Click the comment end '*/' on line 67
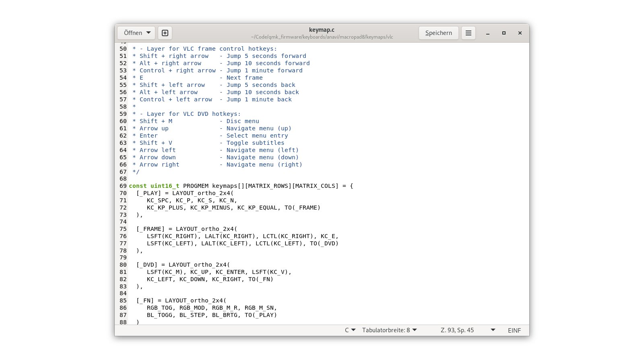Image resolution: width=644 pixels, height=362 pixels. click(136, 172)
